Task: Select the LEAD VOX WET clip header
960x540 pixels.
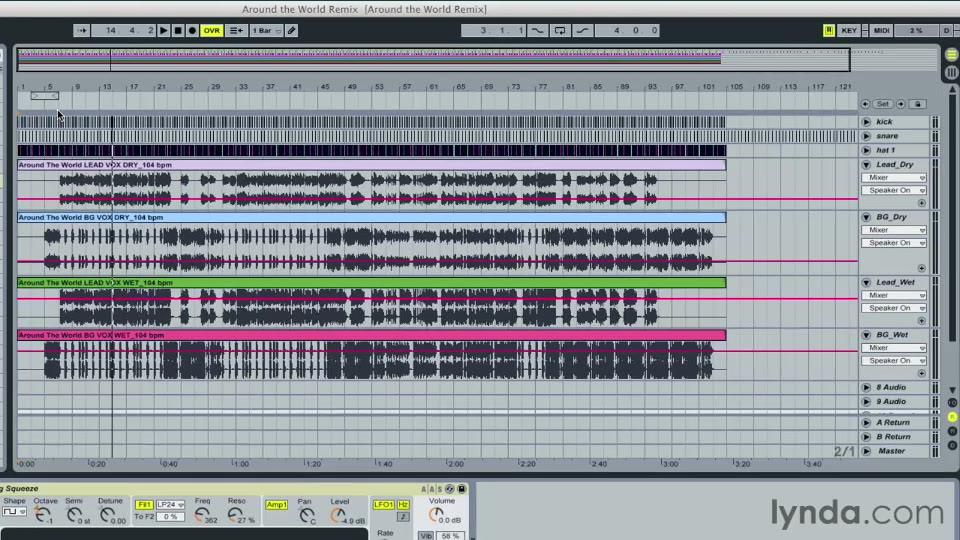Action: point(371,283)
